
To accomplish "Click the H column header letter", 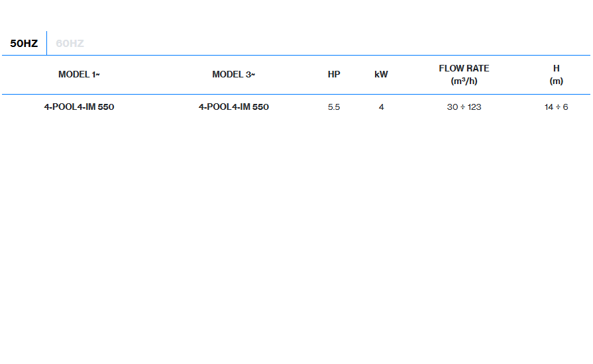I will 556,69.
